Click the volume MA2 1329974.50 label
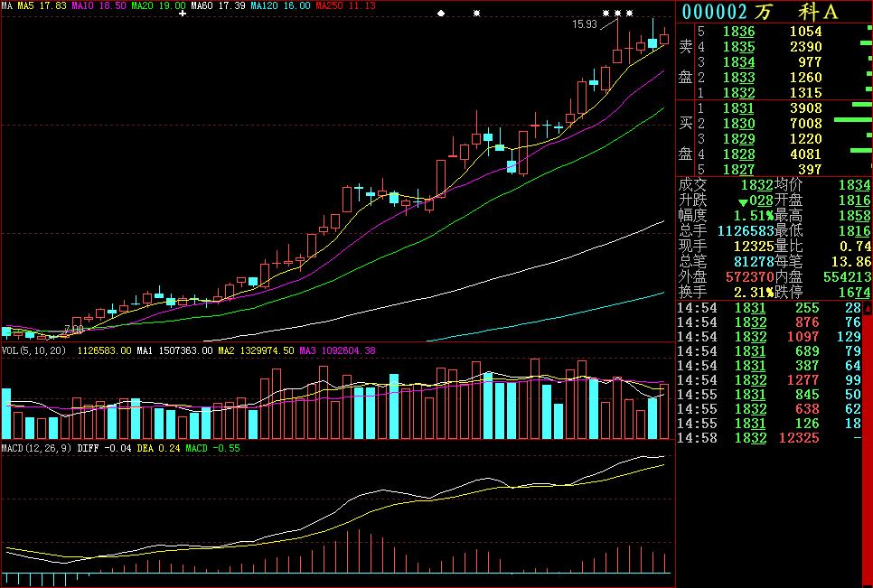This screenshot has width=873, height=588. [x=256, y=350]
